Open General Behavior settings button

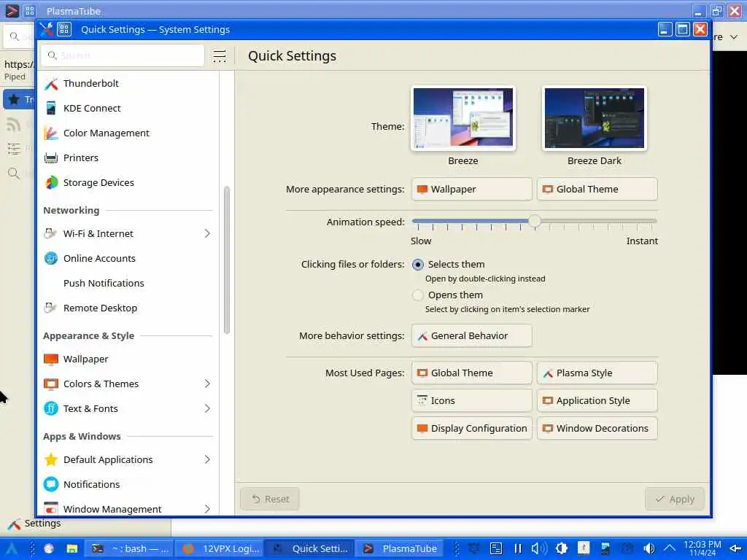[472, 335]
